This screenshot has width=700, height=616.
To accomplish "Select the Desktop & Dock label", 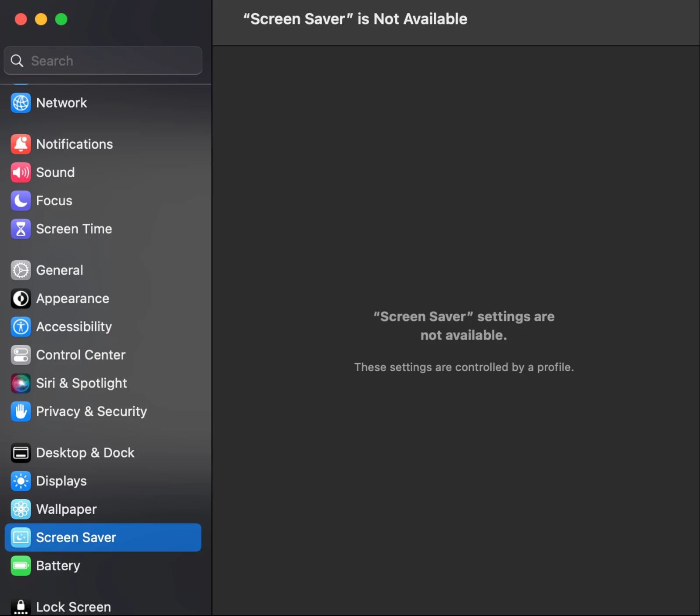I will pyautogui.click(x=86, y=453).
